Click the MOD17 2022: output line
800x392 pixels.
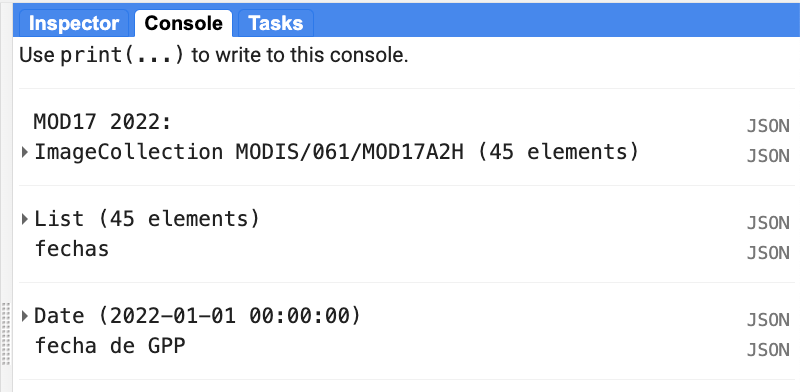pyautogui.click(x=102, y=122)
